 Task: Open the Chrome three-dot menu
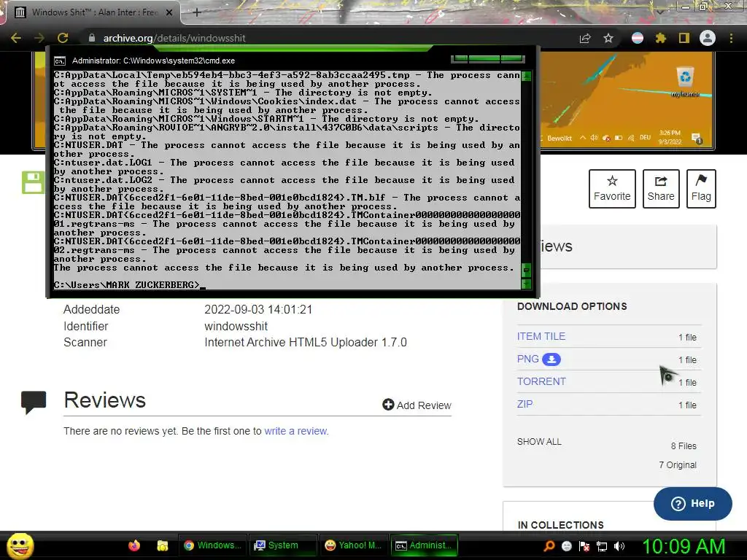pos(731,38)
